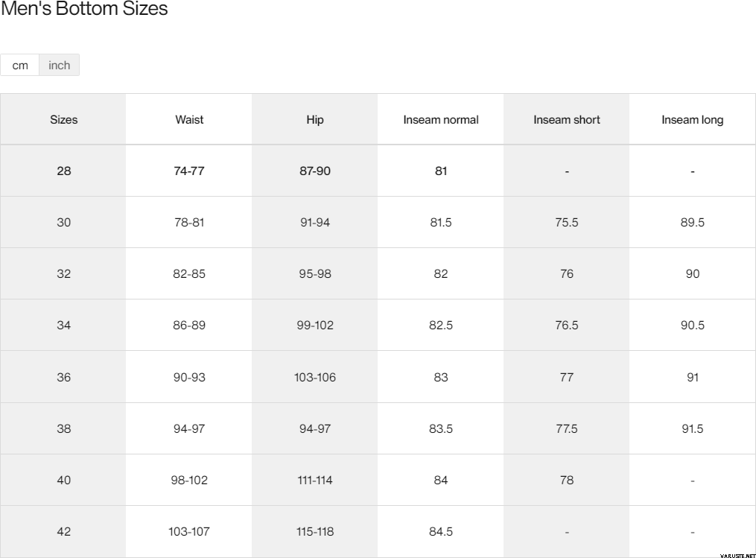Click hip value 103-106
The height and width of the screenshot is (558, 756).
point(315,377)
